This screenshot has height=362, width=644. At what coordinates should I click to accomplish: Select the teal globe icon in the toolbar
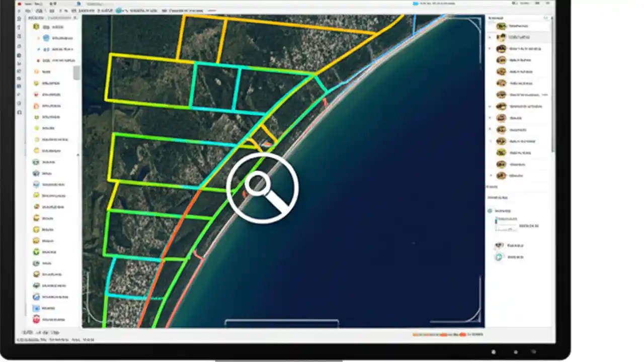(x=119, y=10)
